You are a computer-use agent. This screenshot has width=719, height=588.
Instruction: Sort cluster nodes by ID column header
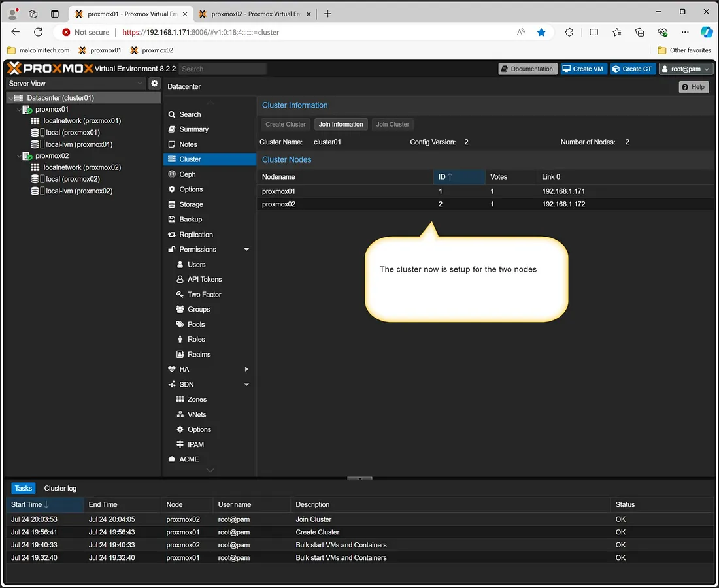(459, 176)
